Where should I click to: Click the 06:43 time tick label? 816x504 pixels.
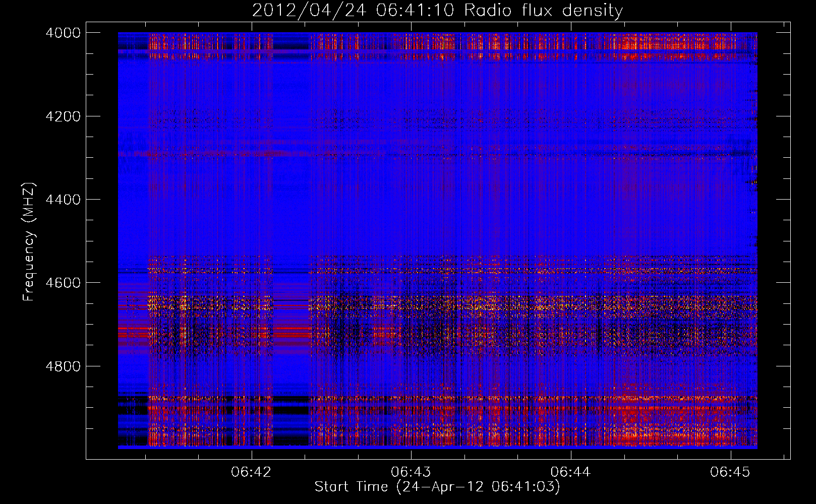click(411, 472)
